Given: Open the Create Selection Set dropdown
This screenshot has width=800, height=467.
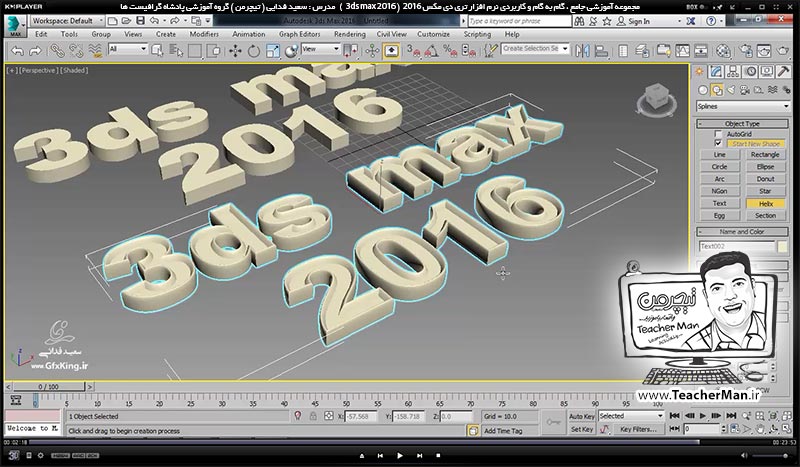Looking at the screenshot, I should point(535,48).
